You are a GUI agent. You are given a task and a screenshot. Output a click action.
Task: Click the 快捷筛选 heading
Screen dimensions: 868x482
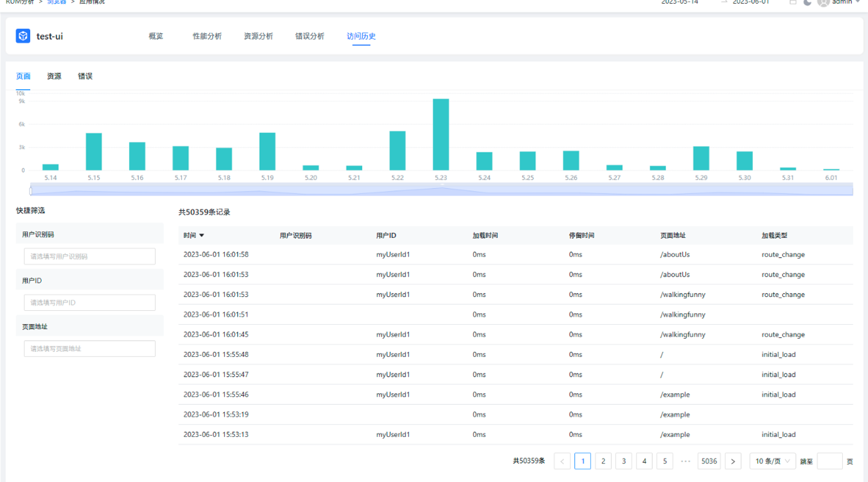pyautogui.click(x=31, y=211)
